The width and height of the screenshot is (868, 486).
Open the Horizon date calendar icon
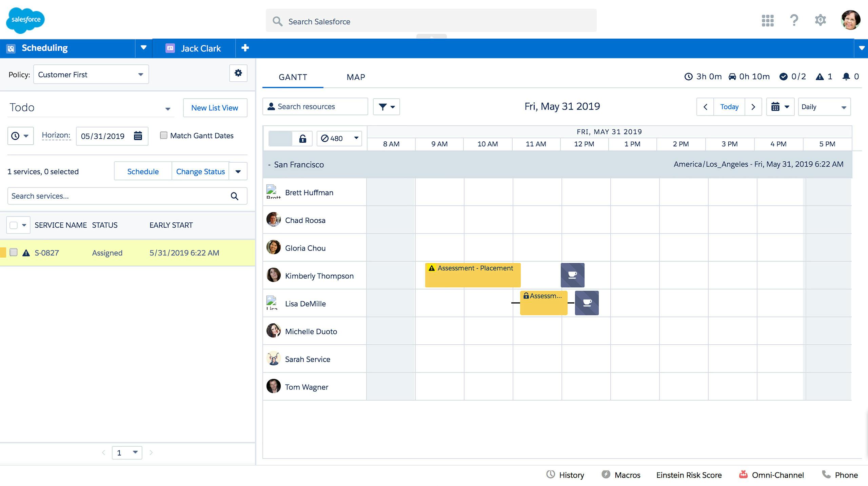click(x=138, y=136)
